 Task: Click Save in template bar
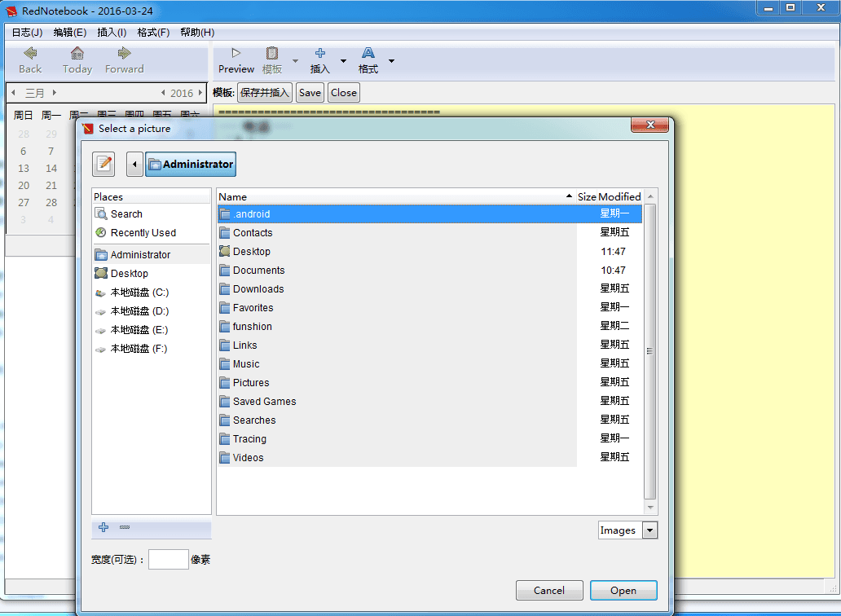[x=310, y=93]
